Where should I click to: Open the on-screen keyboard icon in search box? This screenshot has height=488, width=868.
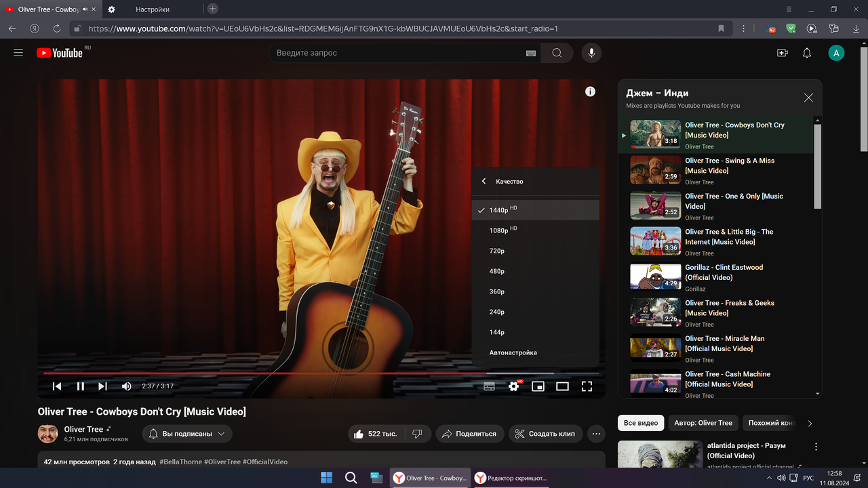[x=531, y=54]
